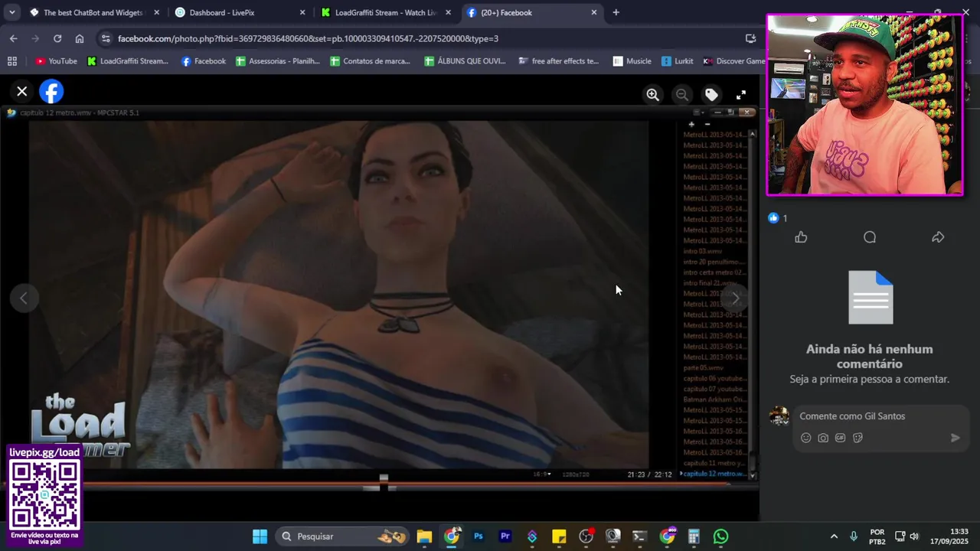Focus the Comente como Gil Santos field

(880, 416)
